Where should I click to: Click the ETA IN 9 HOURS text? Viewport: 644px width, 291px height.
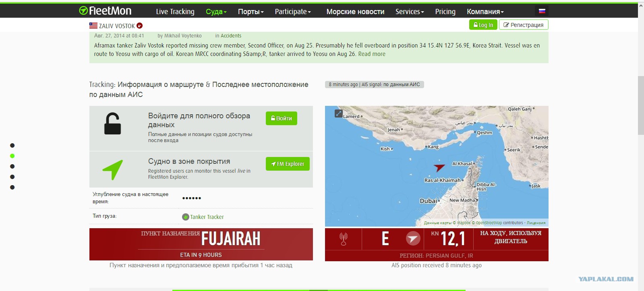pyautogui.click(x=201, y=255)
